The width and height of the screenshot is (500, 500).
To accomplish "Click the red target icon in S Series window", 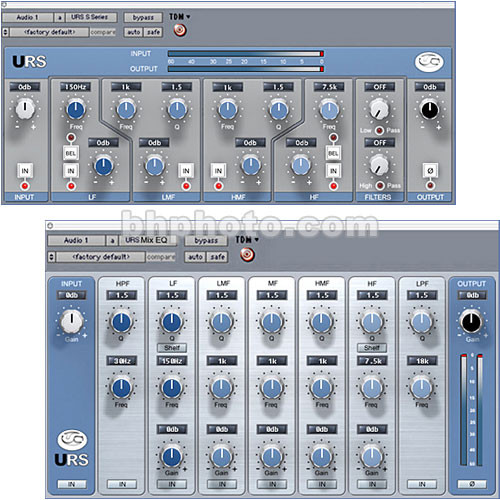I will [180, 31].
